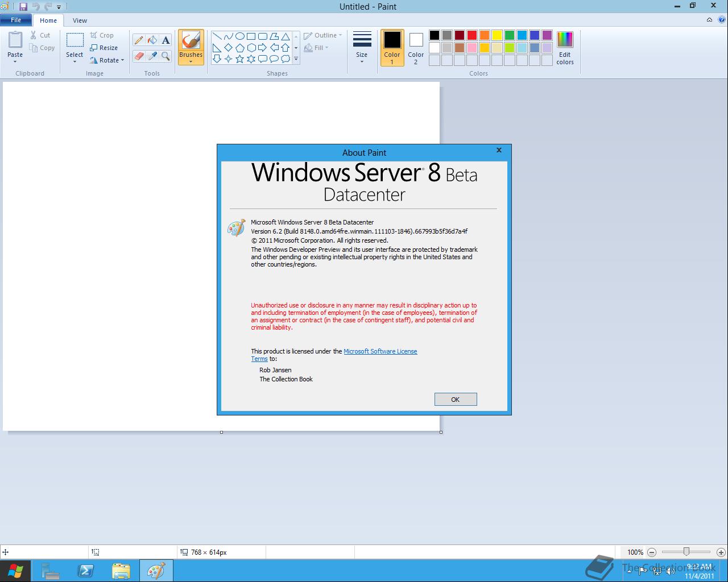Close the About Paint dialog

tap(499, 150)
